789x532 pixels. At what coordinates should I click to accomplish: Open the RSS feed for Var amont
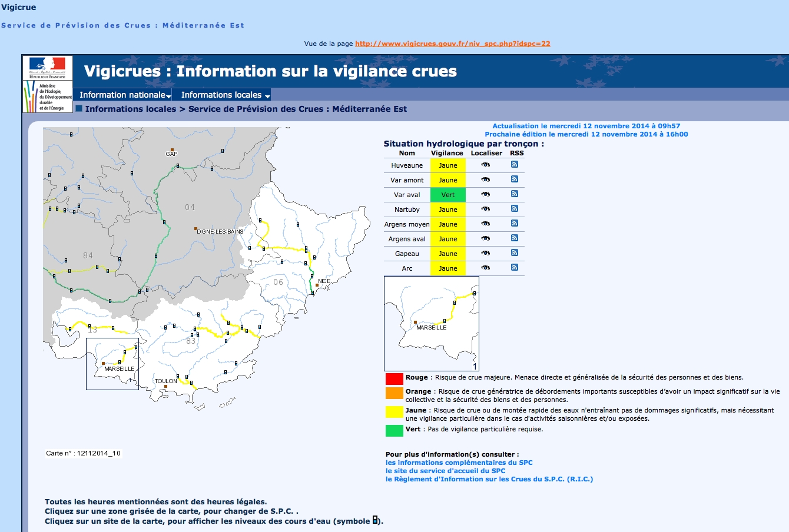click(515, 179)
